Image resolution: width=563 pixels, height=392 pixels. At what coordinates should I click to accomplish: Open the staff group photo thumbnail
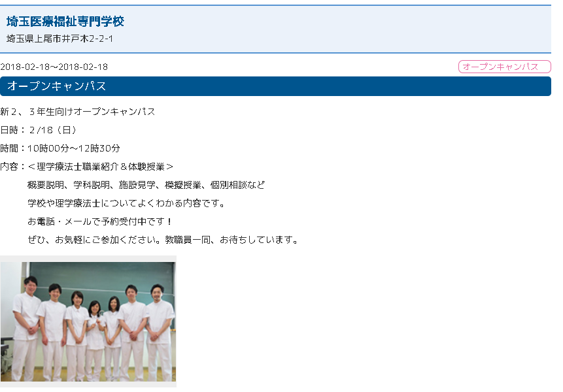pyautogui.click(x=88, y=321)
